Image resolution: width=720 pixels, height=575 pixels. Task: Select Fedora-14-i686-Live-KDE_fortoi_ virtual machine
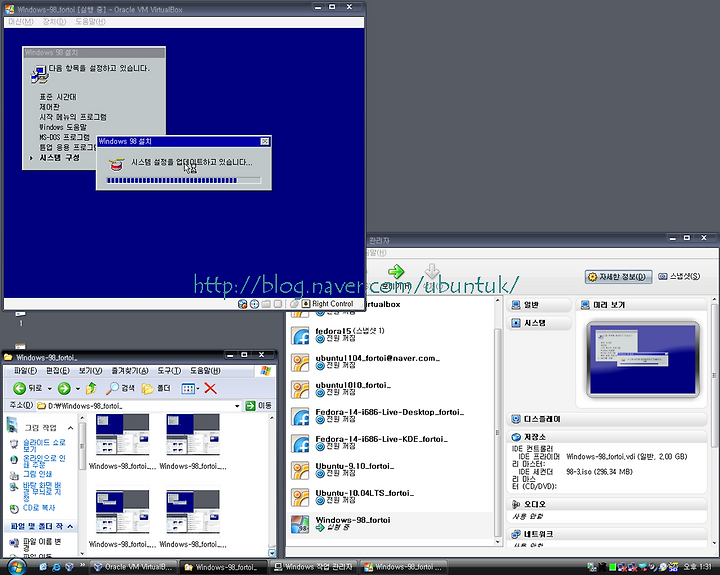click(390, 443)
